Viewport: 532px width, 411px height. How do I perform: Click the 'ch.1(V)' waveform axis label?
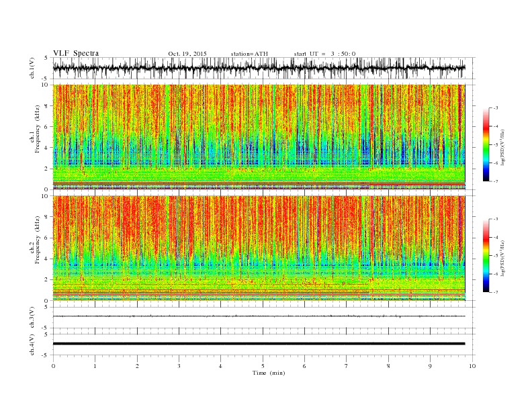pyautogui.click(x=32, y=68)
